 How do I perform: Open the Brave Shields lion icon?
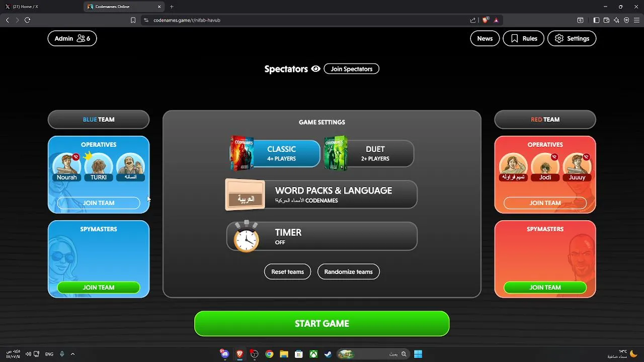(x=485, y=20)
